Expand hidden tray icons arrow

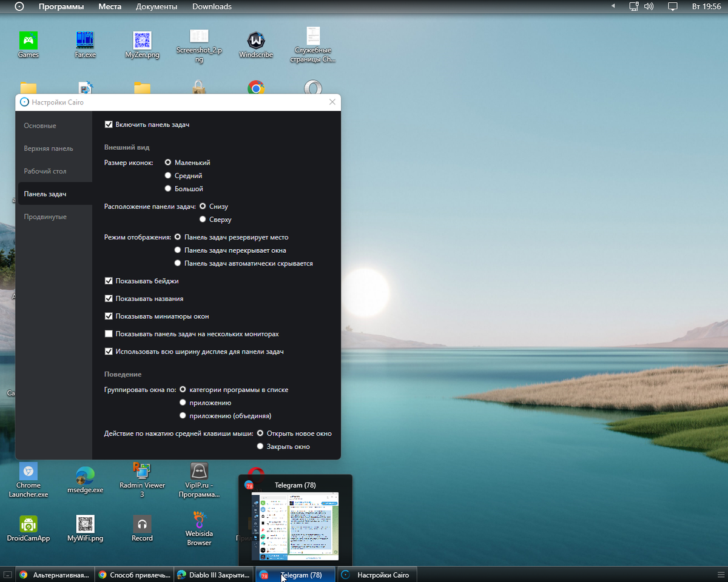[613, 7]
